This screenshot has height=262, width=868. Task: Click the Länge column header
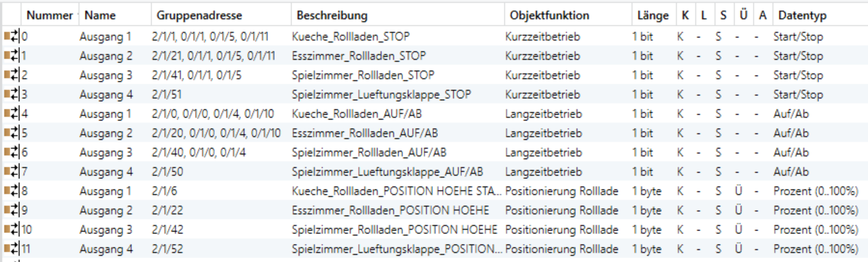(648, 15)
